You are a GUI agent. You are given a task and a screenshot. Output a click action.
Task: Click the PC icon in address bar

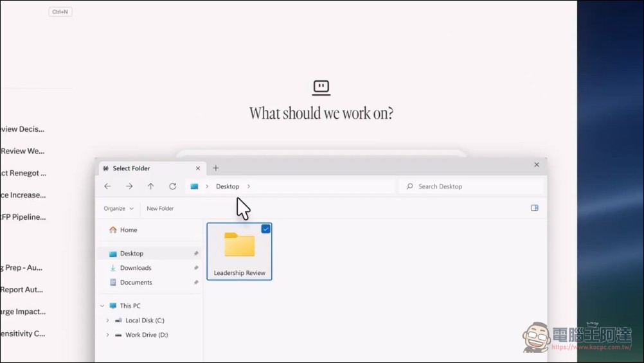[194, 186]
